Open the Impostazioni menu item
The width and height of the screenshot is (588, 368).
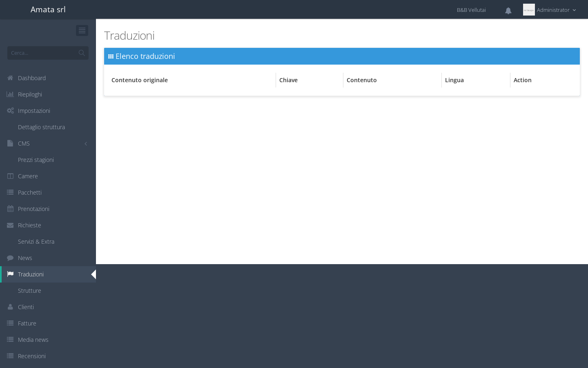[48, 111]
